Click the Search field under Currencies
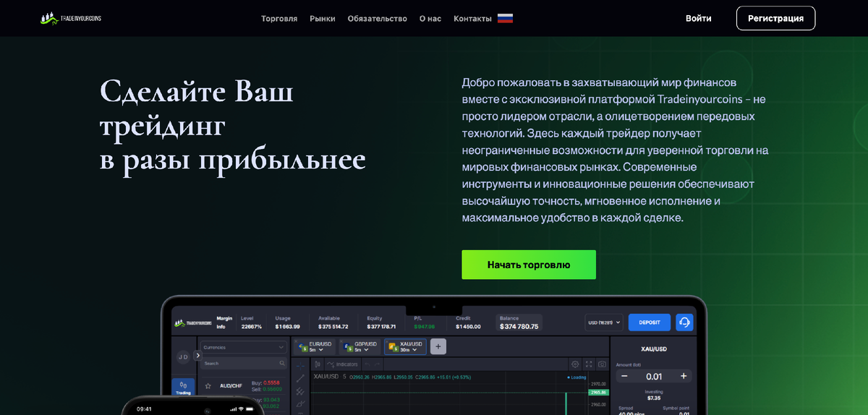 pos(244,364)
